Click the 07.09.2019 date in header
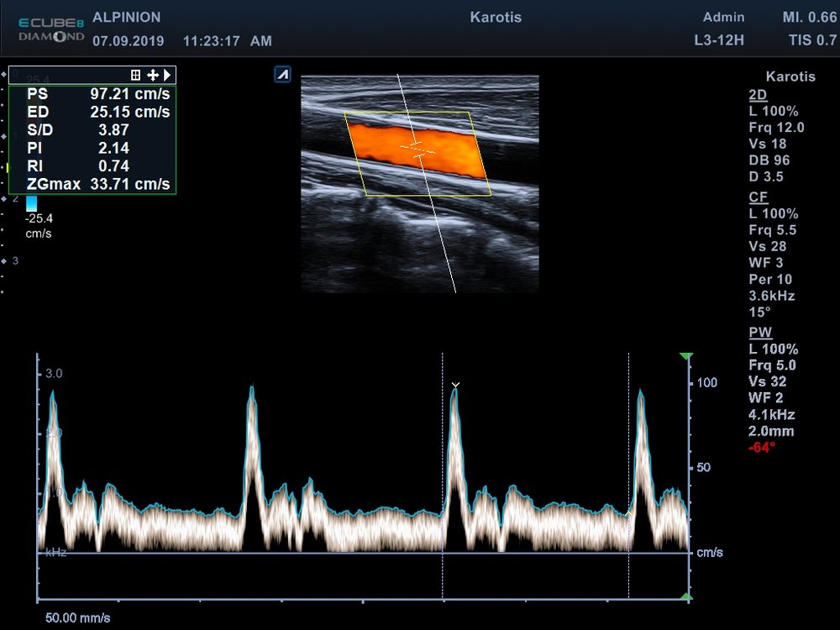The width and height of the screenshot is (840, 630). 128,41
